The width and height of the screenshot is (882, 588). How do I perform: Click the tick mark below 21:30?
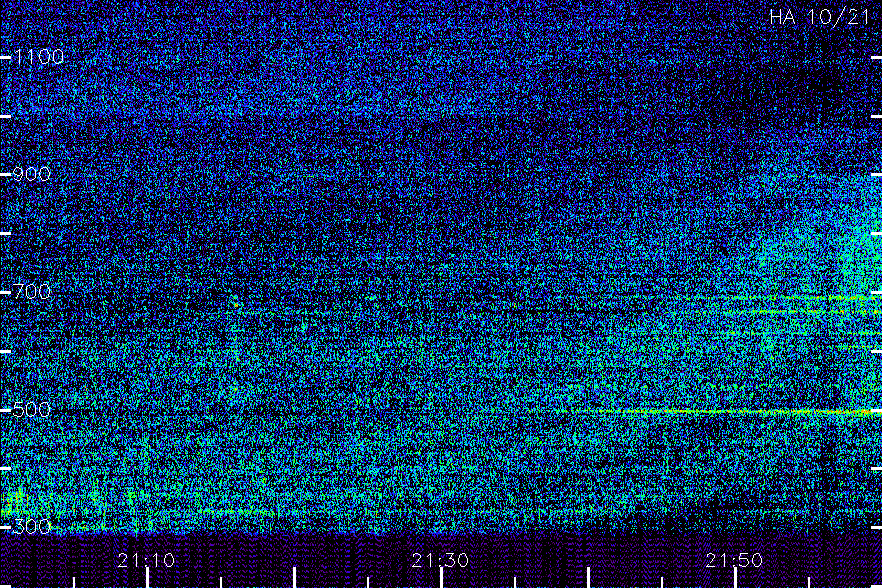[x=442, y=578]
